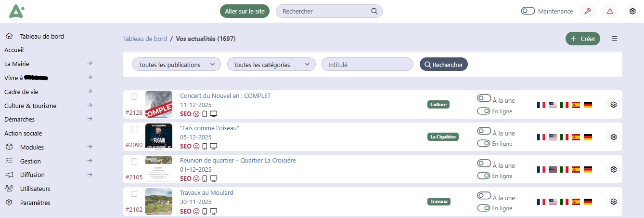The image size is (644, 218).
Task: Click the wrench tools icon in header
Action: coord(587,11)
